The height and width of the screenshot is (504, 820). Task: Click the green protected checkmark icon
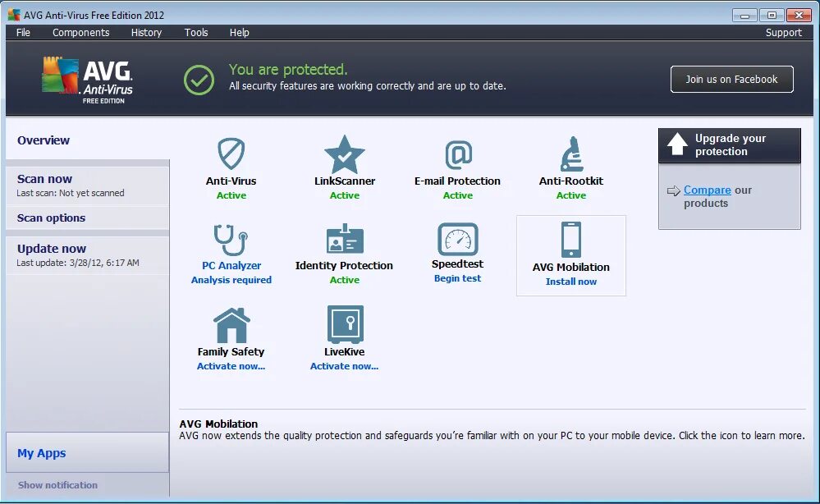[199, 80]
